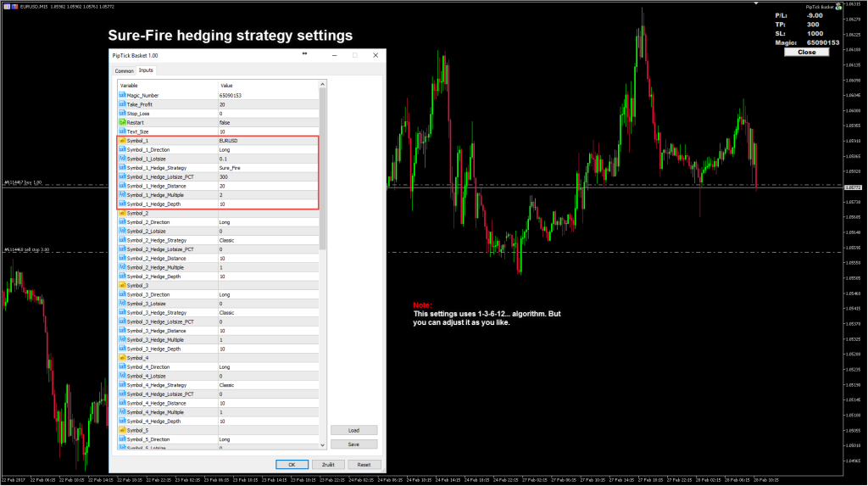This screenshot has height=486, width=868.
Task: Click the icon beside Symbol_1_Direction
Action: (x=122, y=149)
